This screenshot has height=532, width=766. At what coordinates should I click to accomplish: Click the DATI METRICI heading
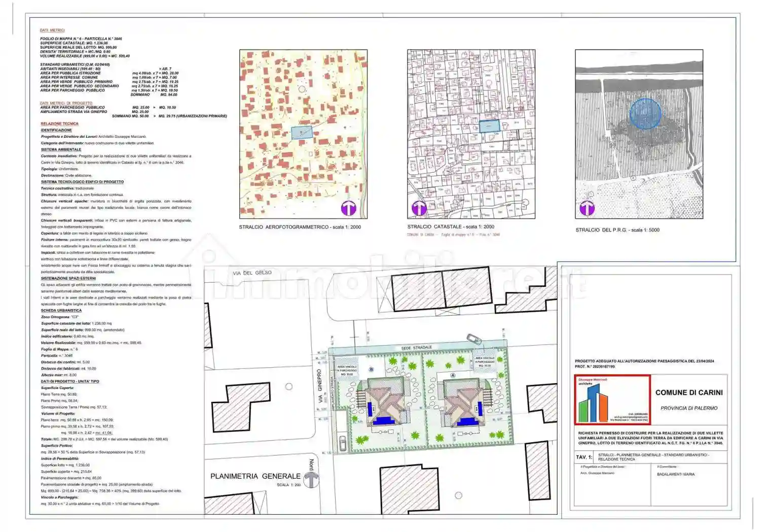click(52, 30)
